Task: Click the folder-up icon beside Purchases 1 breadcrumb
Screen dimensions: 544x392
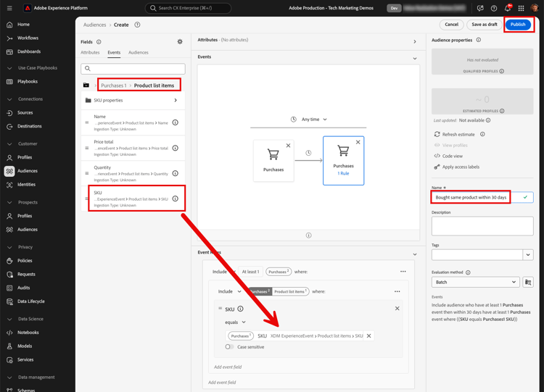Action: tap(86, 86)
